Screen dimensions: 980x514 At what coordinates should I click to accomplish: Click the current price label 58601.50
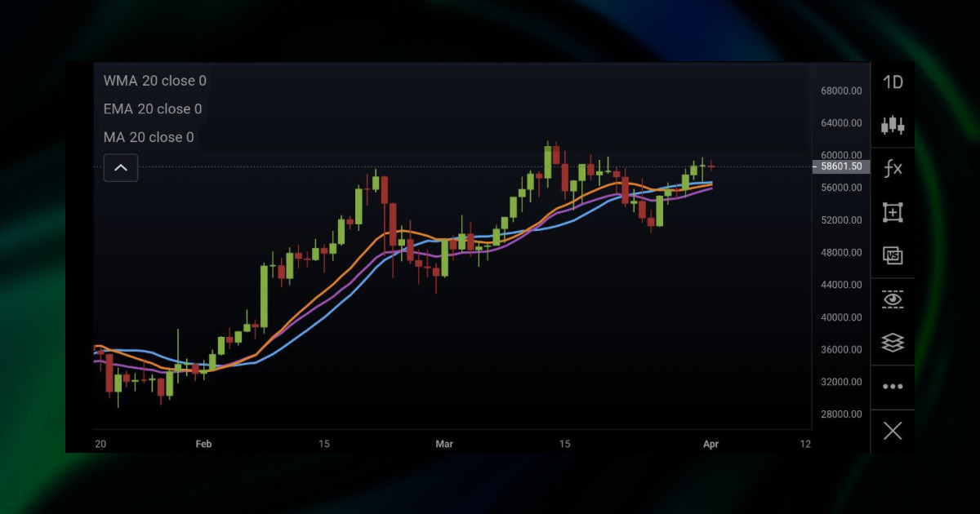coord(841,166)
